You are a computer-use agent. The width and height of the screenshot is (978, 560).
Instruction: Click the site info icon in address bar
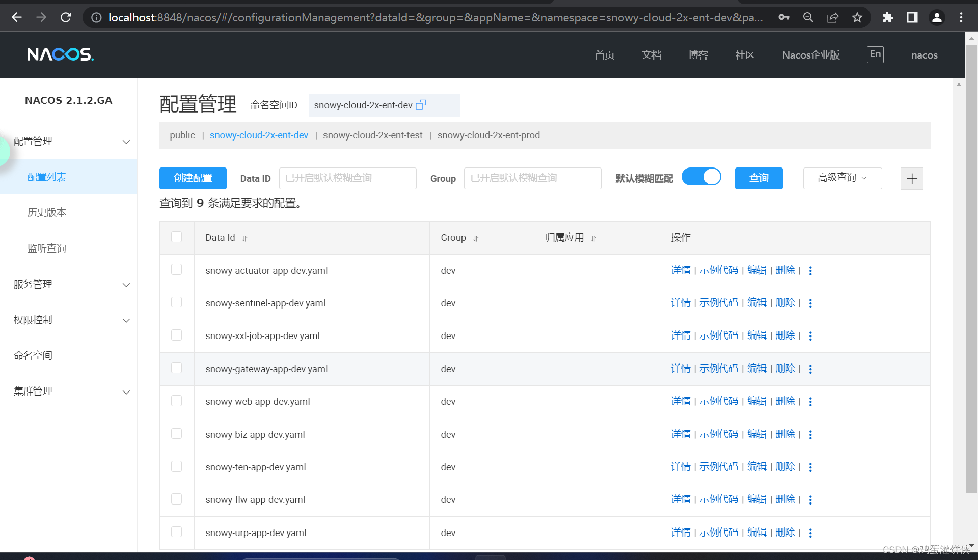click(x=96, y=17)
